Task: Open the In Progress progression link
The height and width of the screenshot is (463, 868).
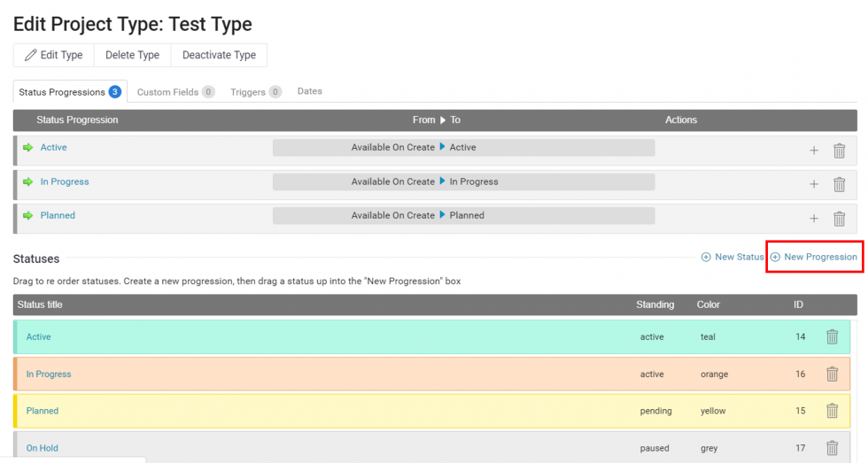Action: point(65,181)
